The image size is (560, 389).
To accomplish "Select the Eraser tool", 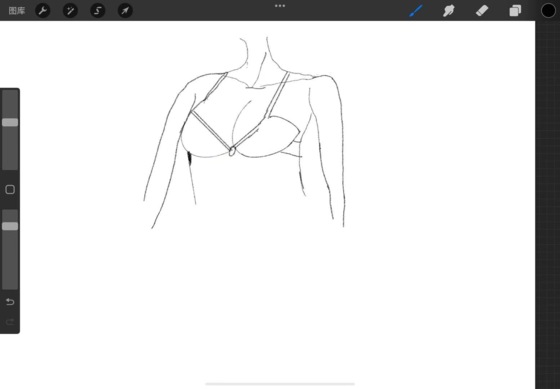I will (482, 11).
